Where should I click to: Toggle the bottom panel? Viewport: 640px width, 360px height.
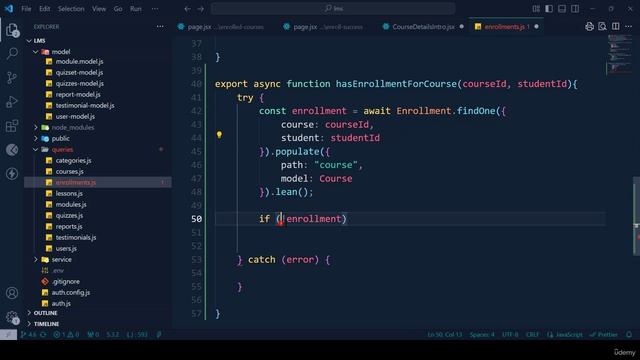562,9
